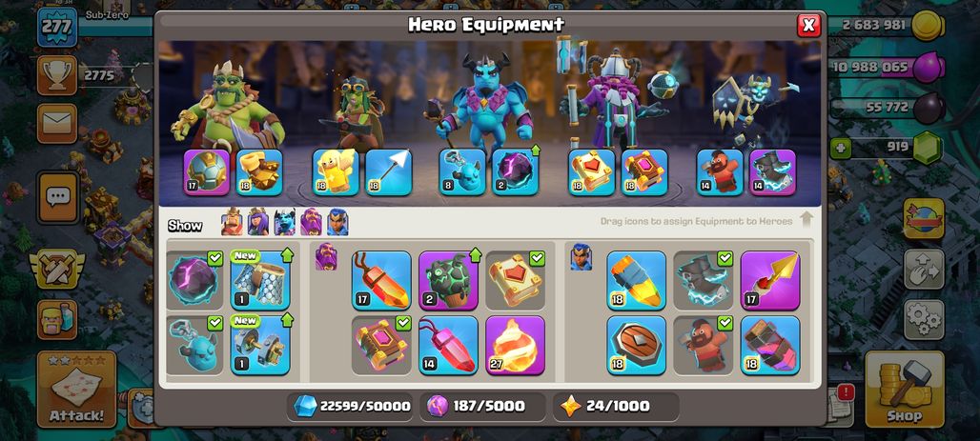The image size is (980, 441).
Task: Close the Hero Equipment window
Action: (x=808, y=25)
